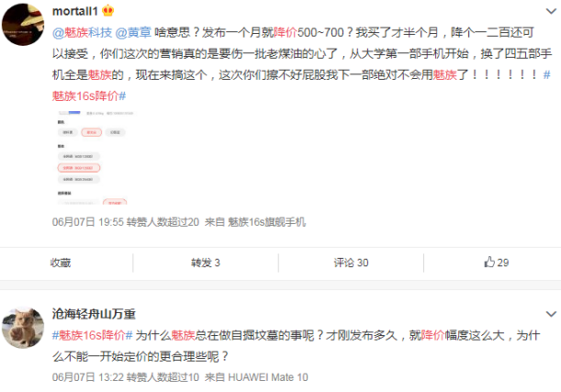Open #魅族16s降价# hashtag in second post
This screenshot has width=561, height=392.
pos(93,335)
